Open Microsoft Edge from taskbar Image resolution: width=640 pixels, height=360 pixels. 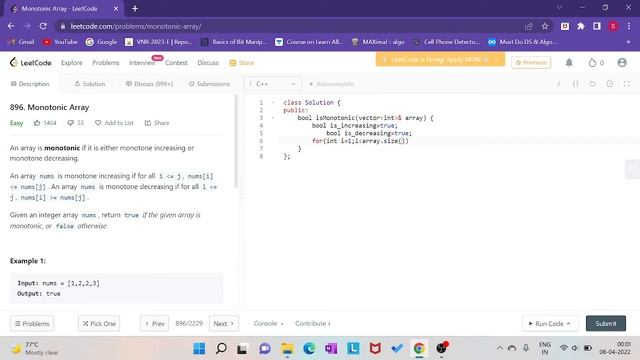click(x=309, y=349)
